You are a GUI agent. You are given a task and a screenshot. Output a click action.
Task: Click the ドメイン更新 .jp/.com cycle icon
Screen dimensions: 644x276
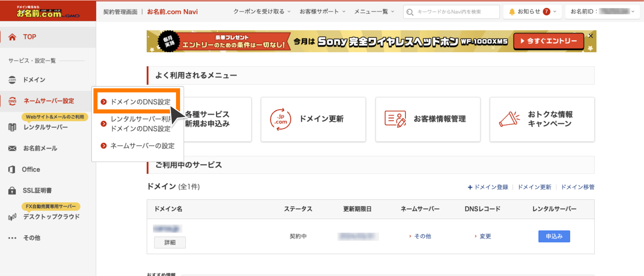[280, 119]
